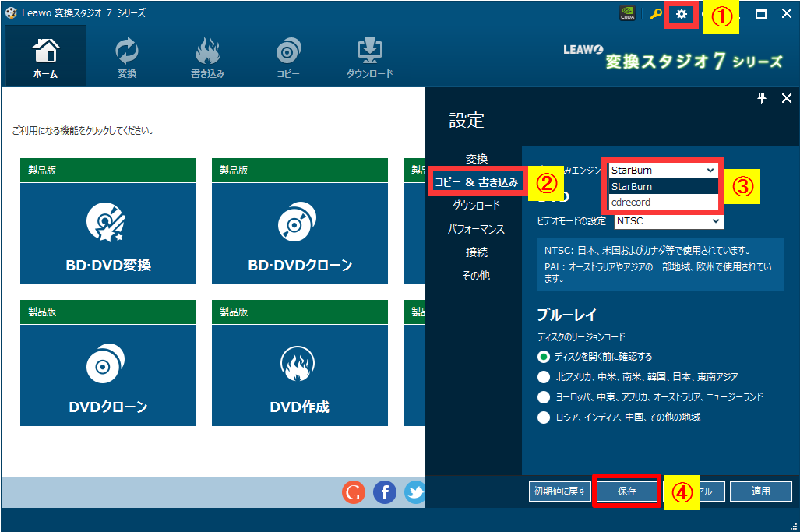Open the ビデオモード NTSC dropdown

[x=668, y=221]
